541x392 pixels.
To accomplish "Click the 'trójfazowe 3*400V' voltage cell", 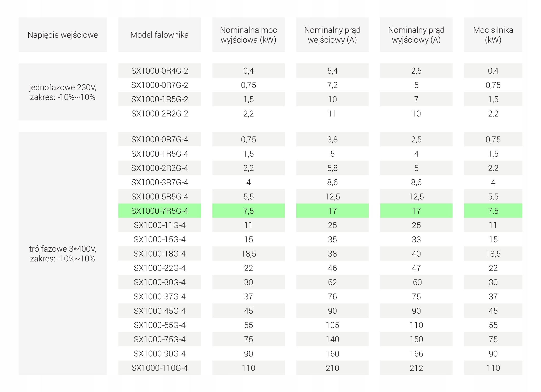I will [x=63, y=253].
